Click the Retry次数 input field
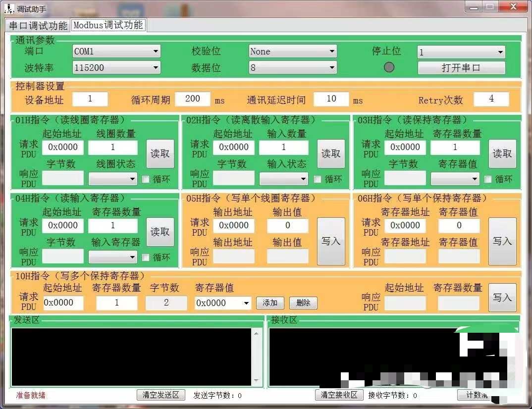The width and height of the screenshot is (532, 409). tap(491, 99)
